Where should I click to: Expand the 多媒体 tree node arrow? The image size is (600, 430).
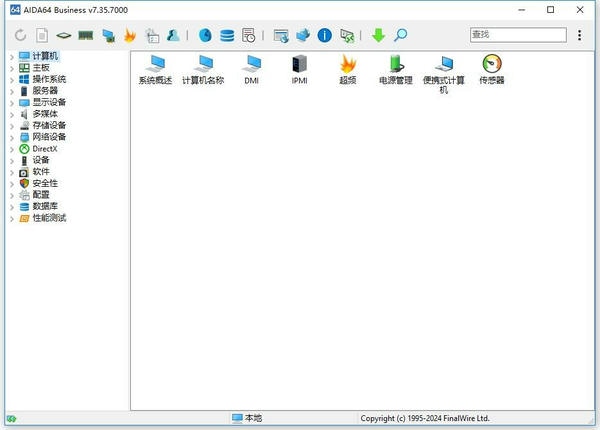pyautogui.click(x=12, y=115)
